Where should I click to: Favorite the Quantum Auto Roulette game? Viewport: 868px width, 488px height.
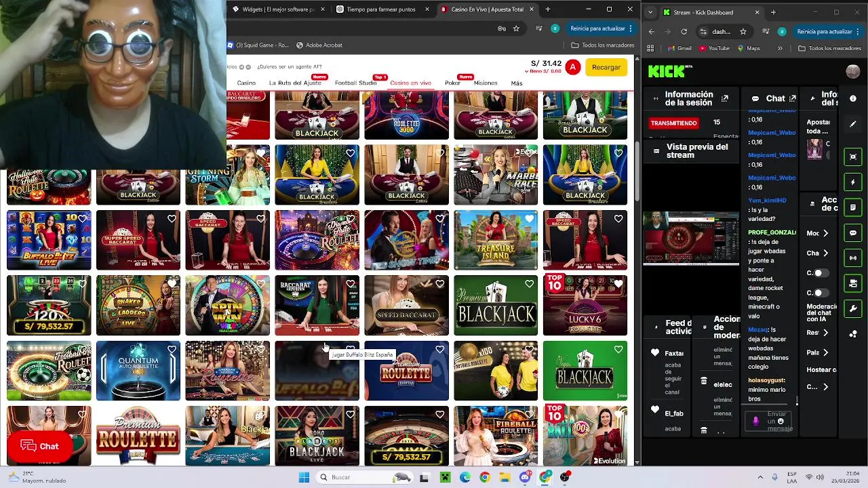(172, 350)
